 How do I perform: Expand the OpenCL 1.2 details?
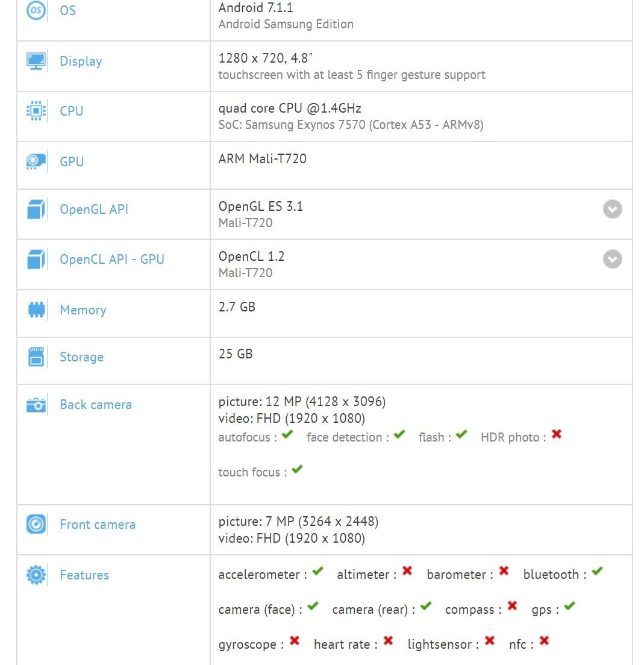click(613, 259)
